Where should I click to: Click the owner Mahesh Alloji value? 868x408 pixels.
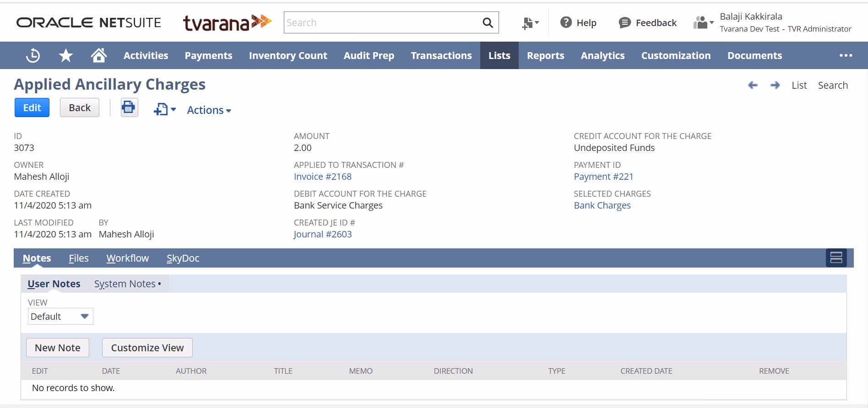click(x=41, y=177)
